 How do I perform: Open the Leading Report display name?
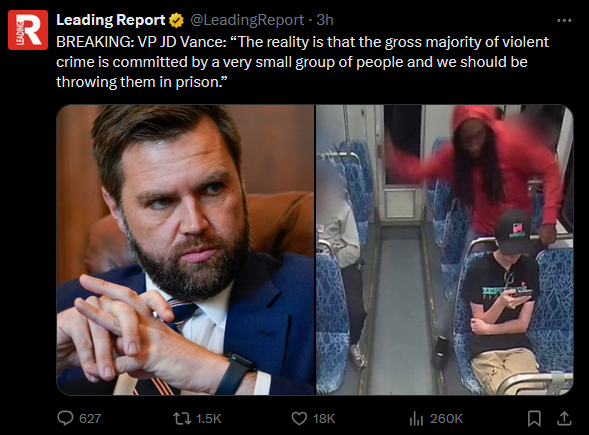110,20
